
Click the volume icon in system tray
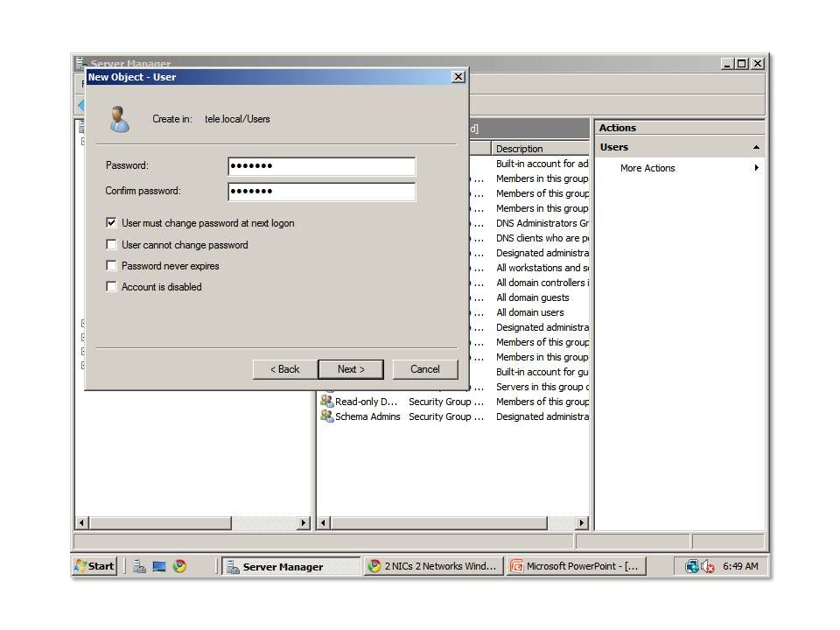[x=707, y=566]
